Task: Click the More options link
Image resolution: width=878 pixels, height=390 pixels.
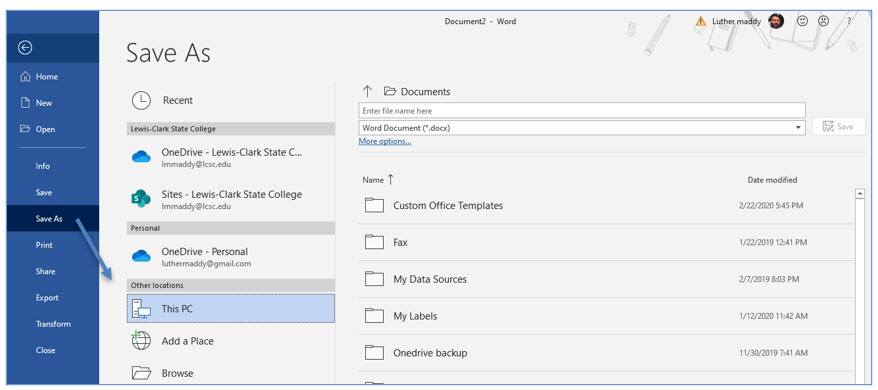Action: 385,141
